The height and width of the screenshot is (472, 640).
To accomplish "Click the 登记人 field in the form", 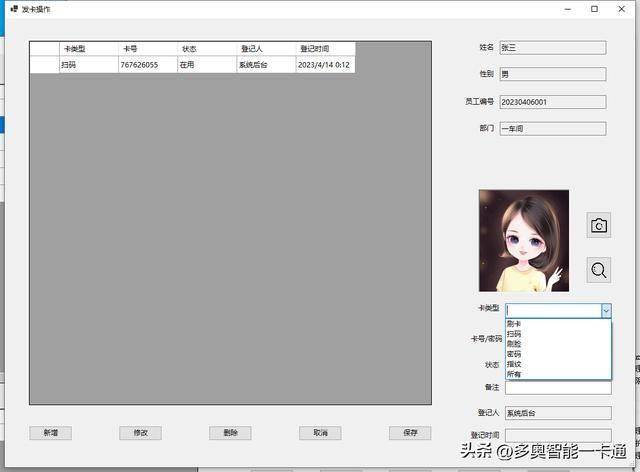I will point(558,413).
